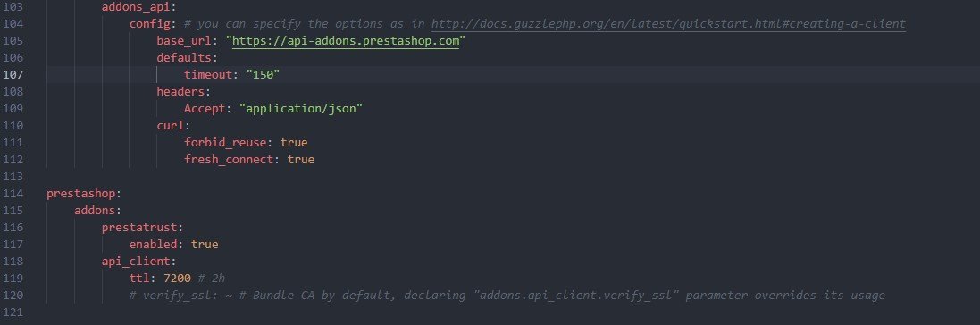Click the base_url key

tap(184, 41)
